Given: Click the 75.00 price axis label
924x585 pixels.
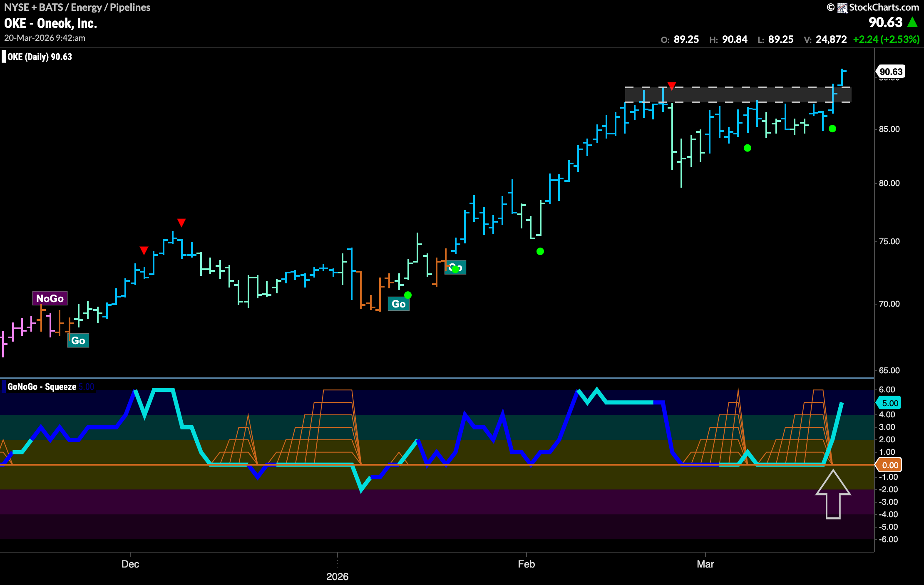Looking at the screenshot, I should (x=889, y=242).
